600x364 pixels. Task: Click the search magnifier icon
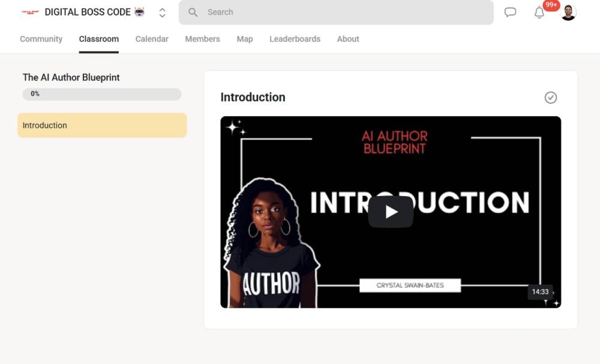pos(193,12)
